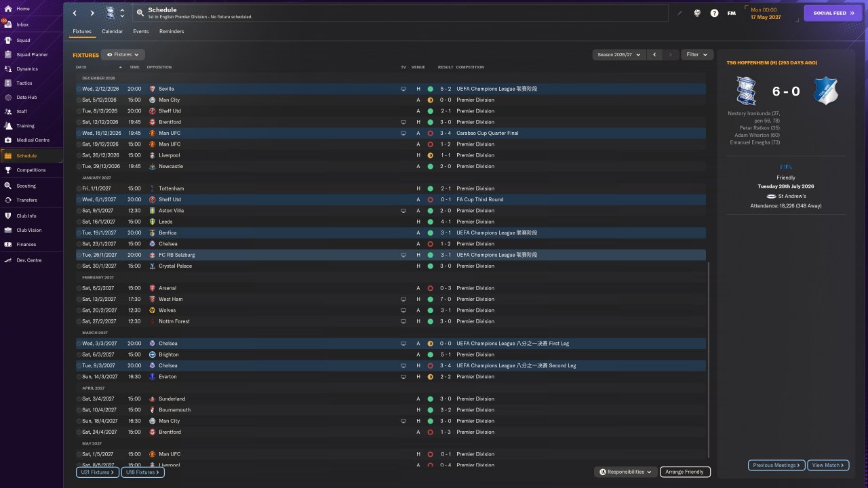Tick the checkbox for Sat 5/12/2026 Man City
Screen dimensions: 868x488
click(79, 100)
